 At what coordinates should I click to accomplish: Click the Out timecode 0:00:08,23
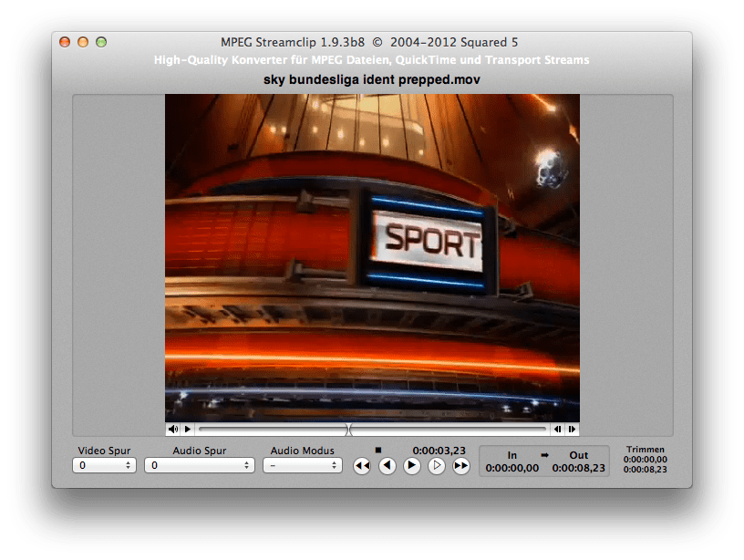tap(578, 469)
